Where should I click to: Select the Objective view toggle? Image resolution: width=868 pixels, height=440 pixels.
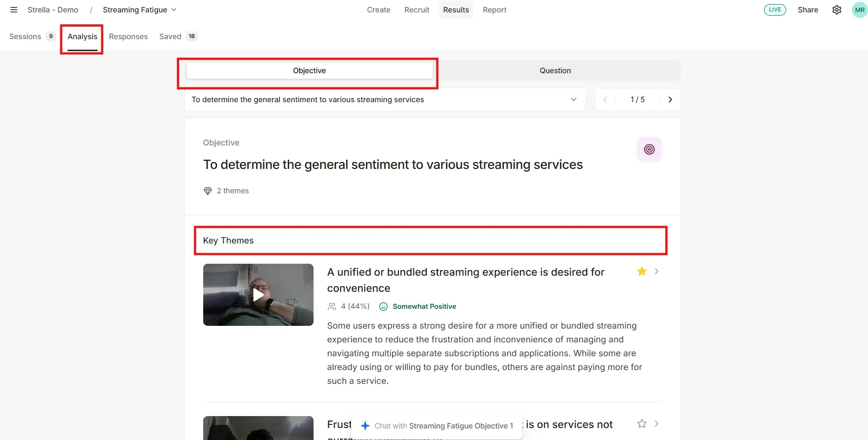pyautogui.click(x=309, y=70)
